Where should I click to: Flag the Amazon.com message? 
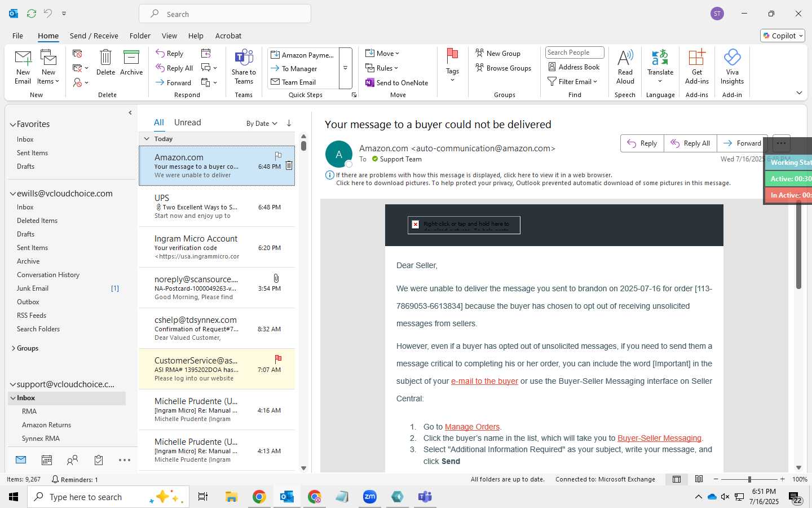click(278, 155)
